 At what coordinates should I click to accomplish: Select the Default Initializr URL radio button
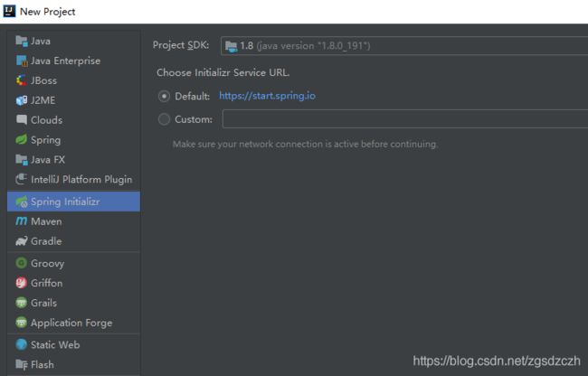pos(164,96)
